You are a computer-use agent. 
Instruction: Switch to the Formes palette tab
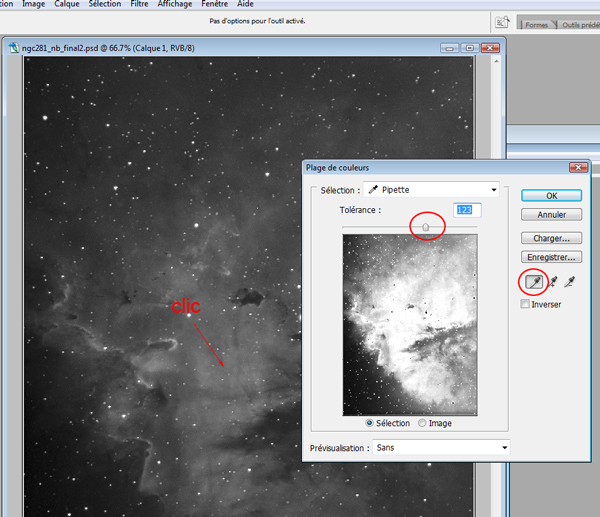coord(536,25)
